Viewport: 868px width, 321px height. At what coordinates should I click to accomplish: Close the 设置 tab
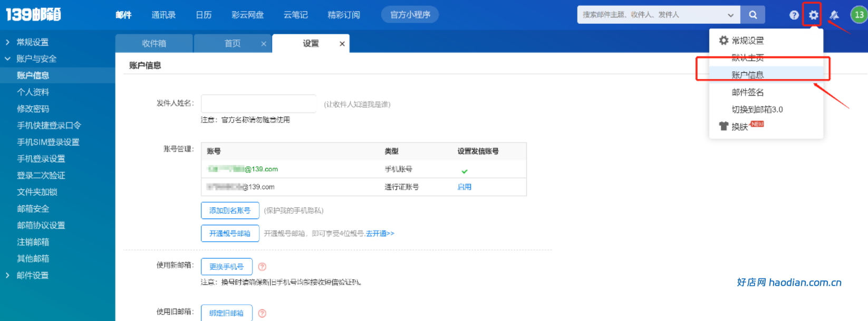coord(342,44)
